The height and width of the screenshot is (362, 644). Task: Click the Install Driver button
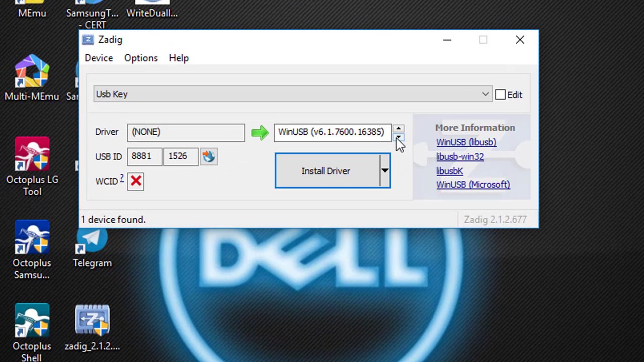(327, 171)
